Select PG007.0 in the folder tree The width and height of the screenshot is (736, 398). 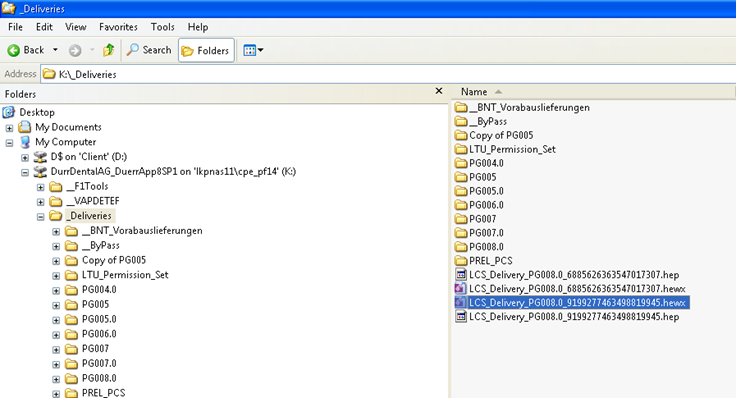click(x=99, y=364)
